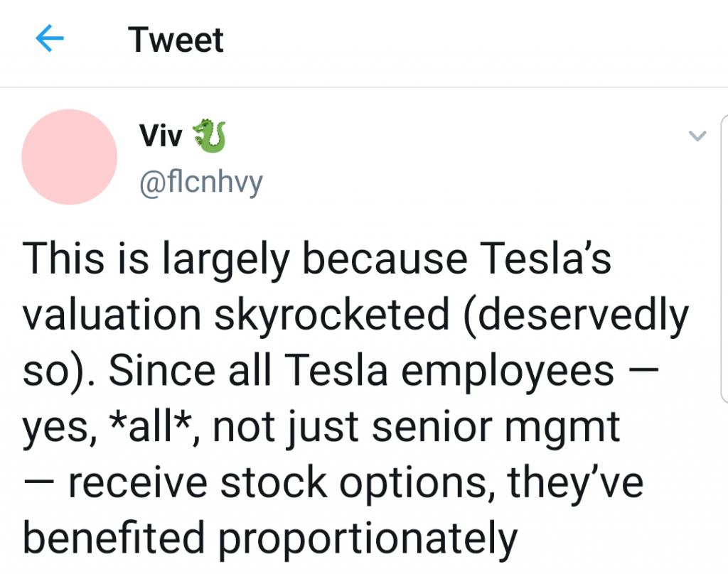The width and height of the screenshot is (728, 574).
Task: Click the word "proportionately" on last line
Action: (368, 538)
